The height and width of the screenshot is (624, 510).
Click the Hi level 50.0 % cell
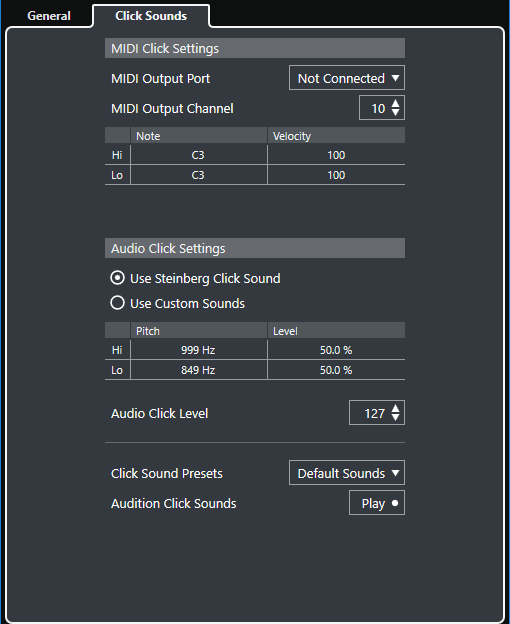(336, 350)
